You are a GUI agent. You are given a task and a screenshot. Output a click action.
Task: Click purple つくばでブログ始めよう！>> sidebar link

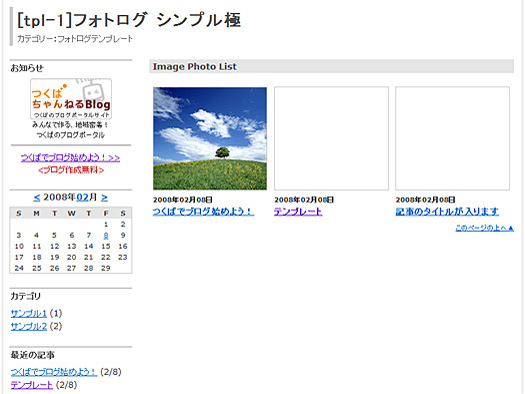click(x=70, y=158)
